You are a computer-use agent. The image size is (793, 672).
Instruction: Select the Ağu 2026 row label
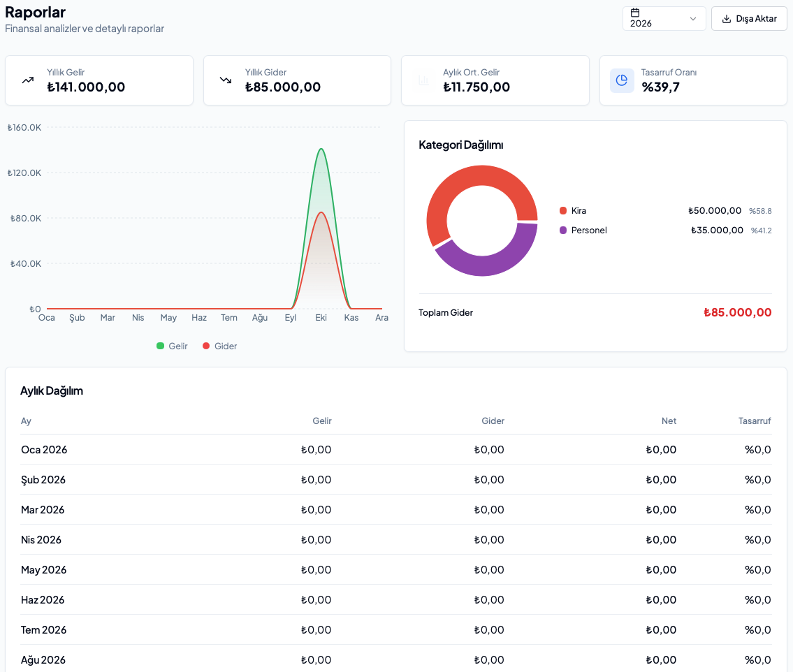[43, 660]
